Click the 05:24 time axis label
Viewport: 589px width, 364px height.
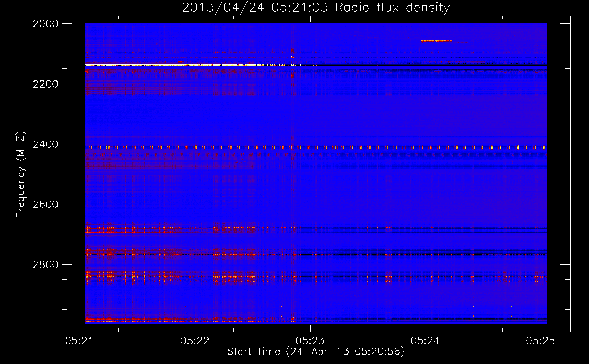(425, 341)
